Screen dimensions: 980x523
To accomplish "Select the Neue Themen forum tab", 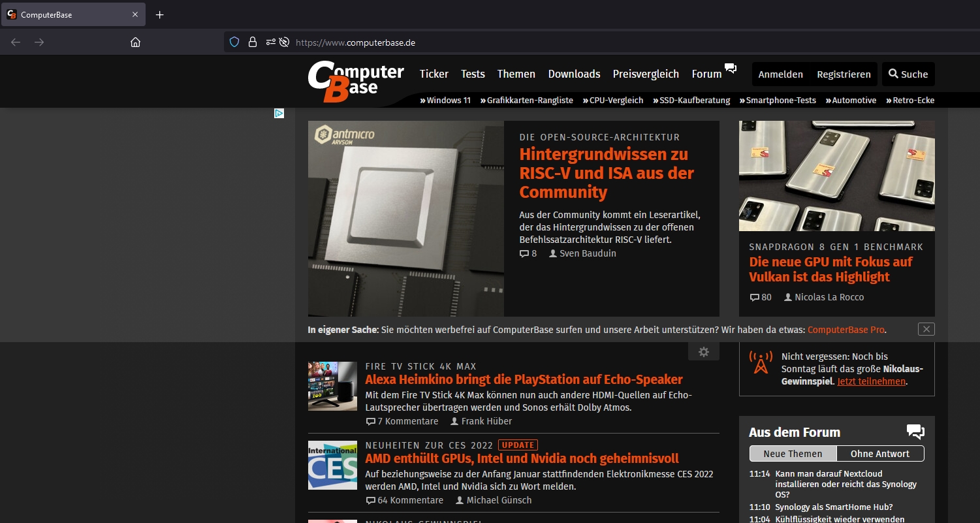I will (793, 454).
